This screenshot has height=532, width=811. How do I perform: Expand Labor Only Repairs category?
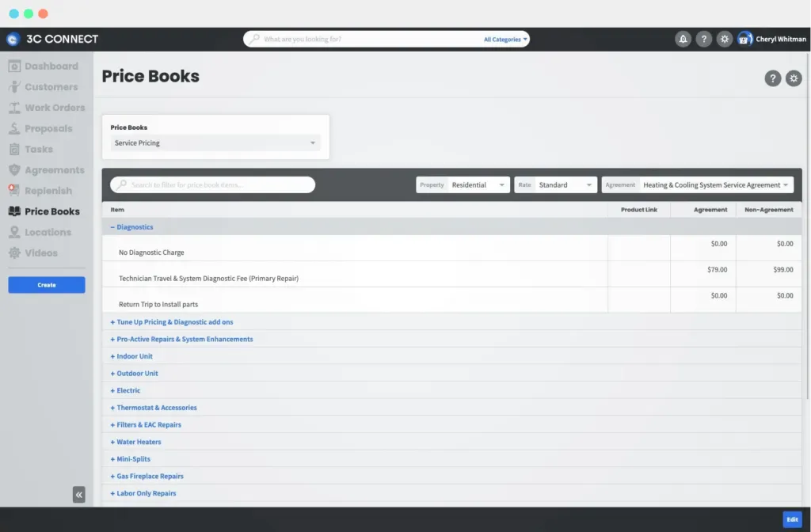click(x=143, y=493)
